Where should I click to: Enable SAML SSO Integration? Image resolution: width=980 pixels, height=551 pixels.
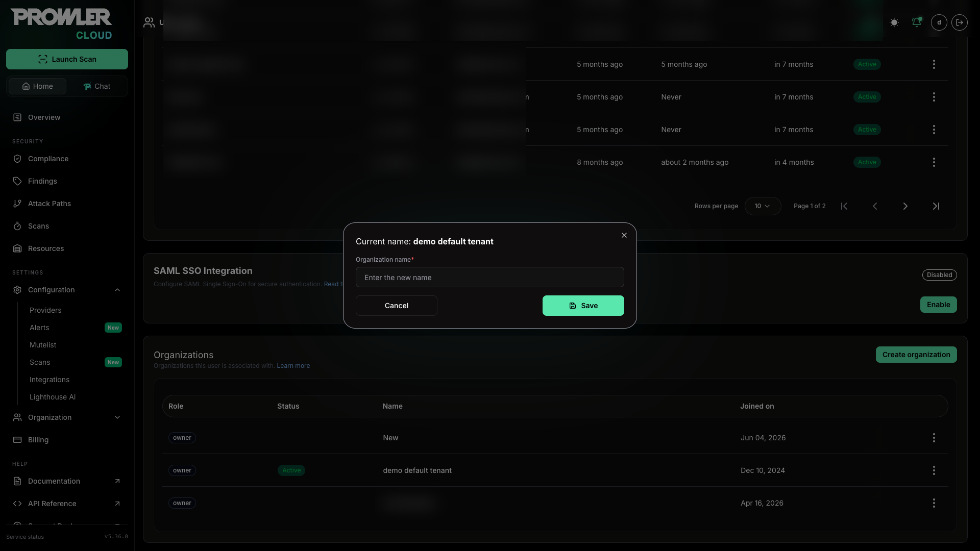coord(939,305)
